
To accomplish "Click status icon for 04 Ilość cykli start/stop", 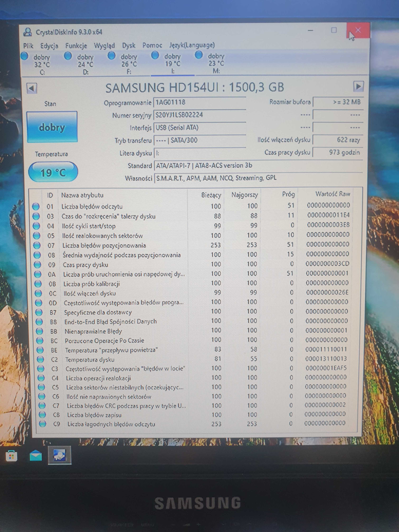I will (36, 226).
